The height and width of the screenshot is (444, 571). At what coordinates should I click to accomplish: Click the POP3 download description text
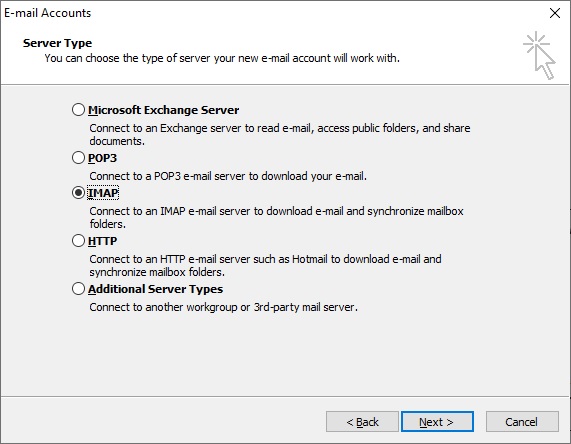tap(228, 176)
